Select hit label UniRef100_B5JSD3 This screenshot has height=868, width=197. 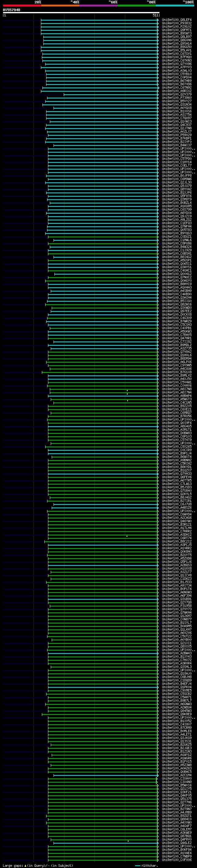click(x=176, y=487)
